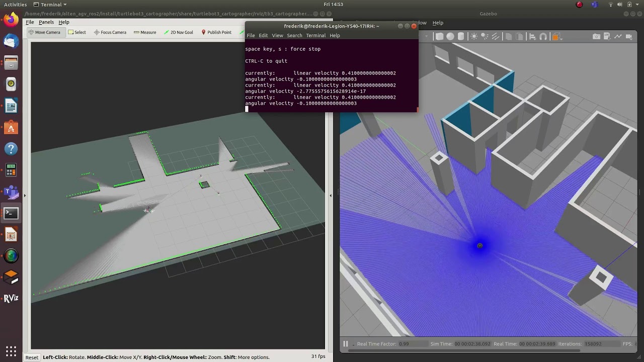Insert a sphere shape in Gazebo
644x362 pixels.
coord(450,36)
